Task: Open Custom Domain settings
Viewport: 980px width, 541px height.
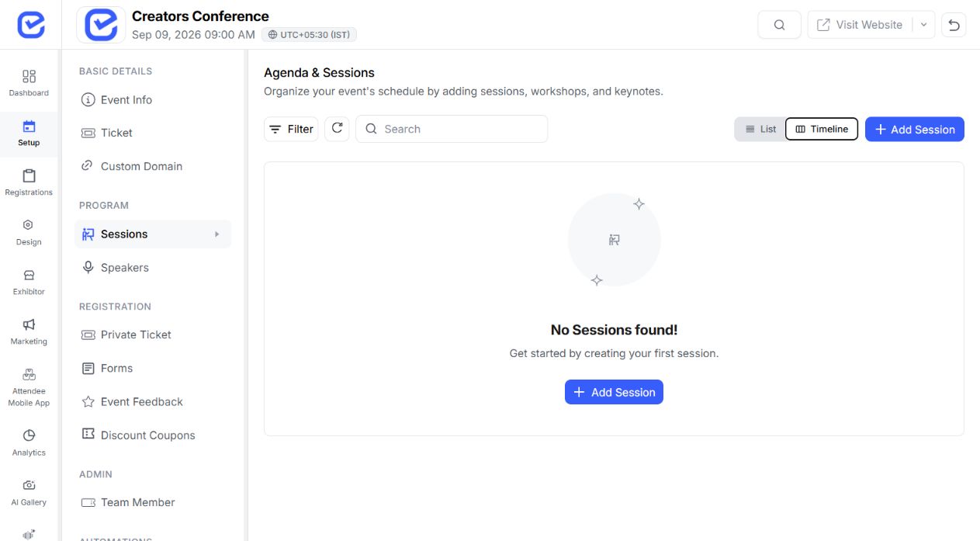Action: pyautogui.click(x=153, y=166)
